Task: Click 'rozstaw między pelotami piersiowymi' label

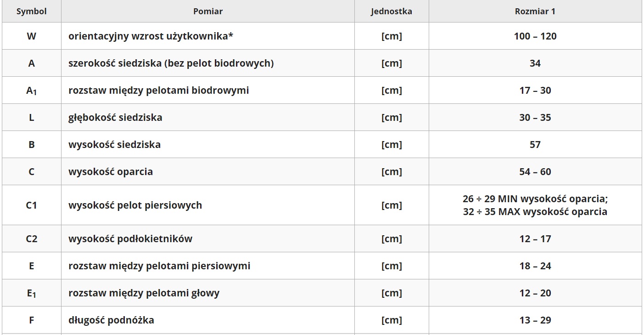Action: (x=159, y=266)
